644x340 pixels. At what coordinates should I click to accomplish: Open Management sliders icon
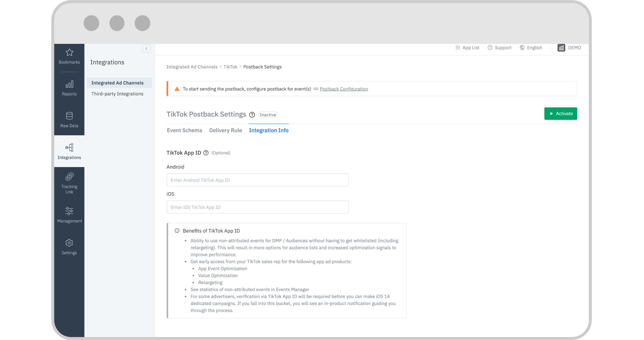[x=69, y=211]
